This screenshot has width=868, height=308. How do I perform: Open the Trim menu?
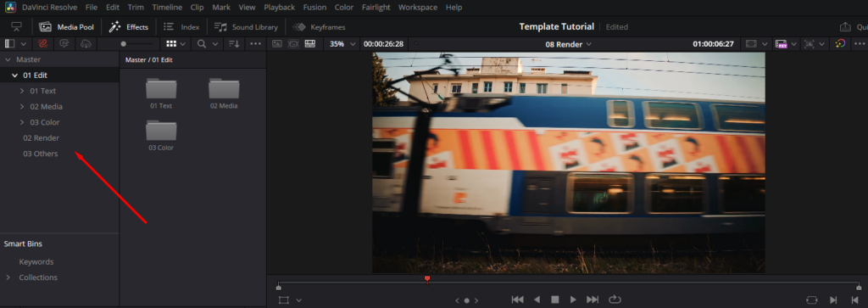136,7
